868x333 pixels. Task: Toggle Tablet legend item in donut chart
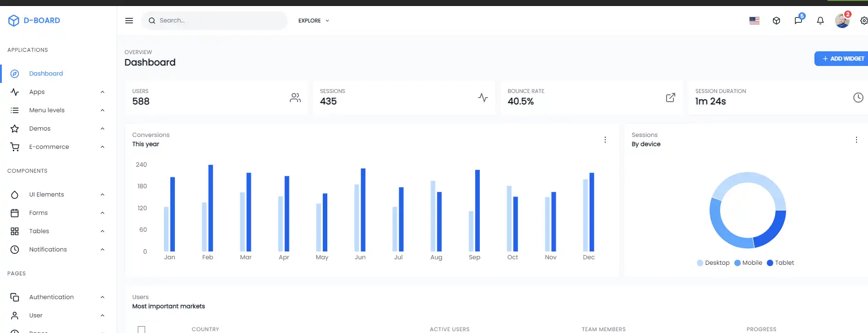pyautogui.click(x=780, y=263)
